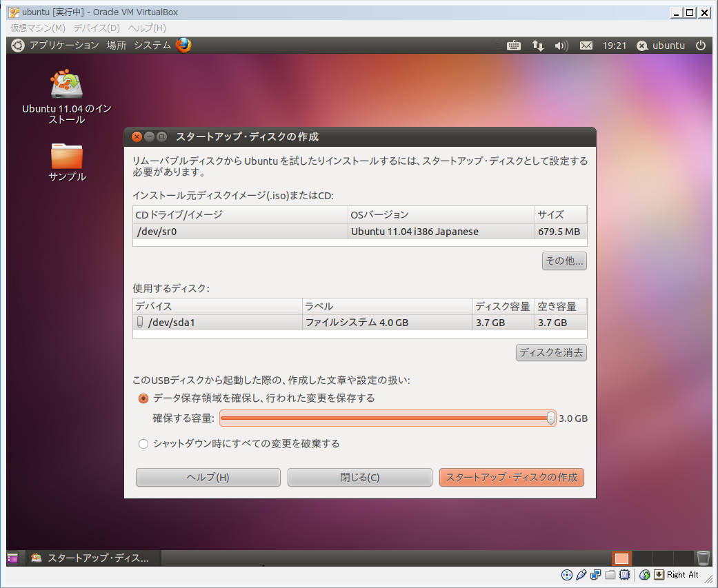Click the 空き容量 column header
The height and width of the screenshot is (588, 718).
(561, 306)
